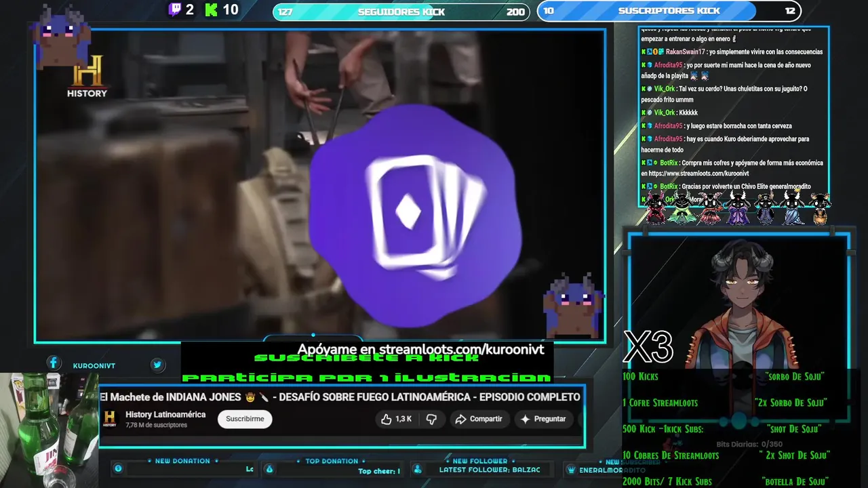Click the '7,78 M de suscriptores' text
The width and height of the screenshot is (868, 488).
[x=156, y=425]
